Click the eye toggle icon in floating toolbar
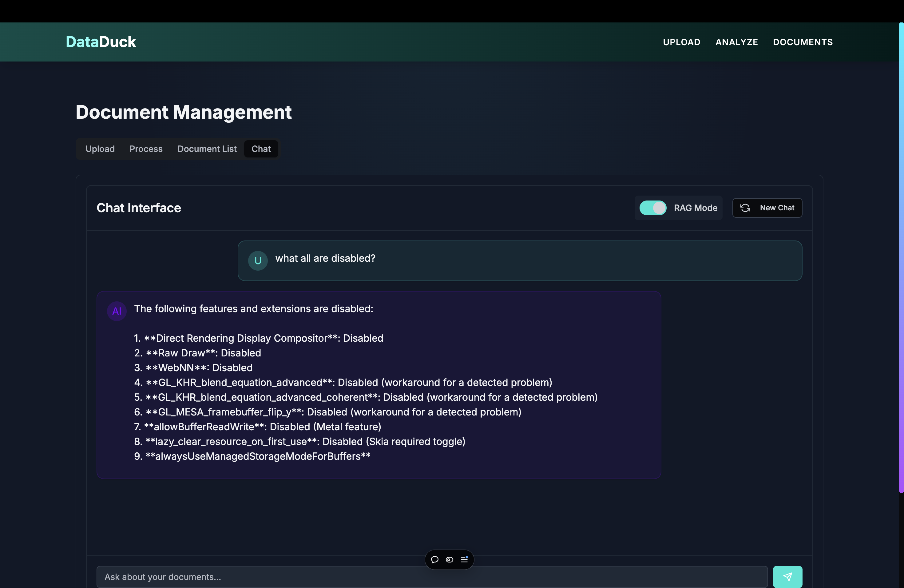904x588 pixels. tap(449, 559)
